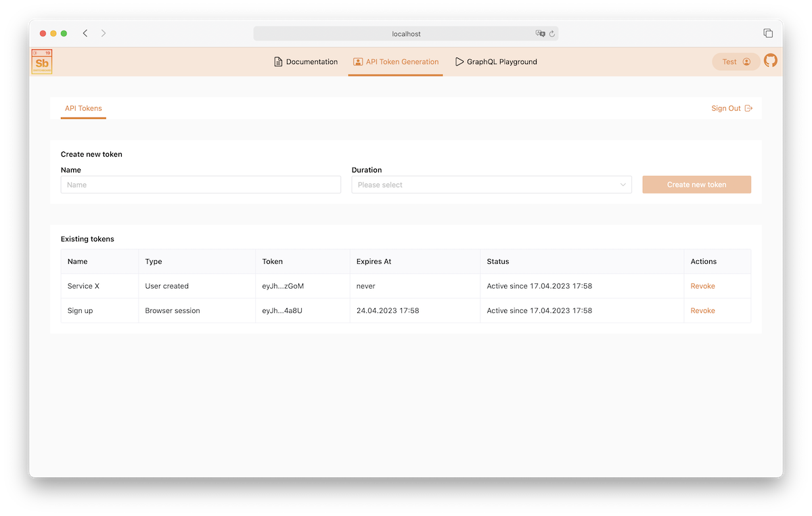Open the GitHub icon link

click(x=771, y=60)
